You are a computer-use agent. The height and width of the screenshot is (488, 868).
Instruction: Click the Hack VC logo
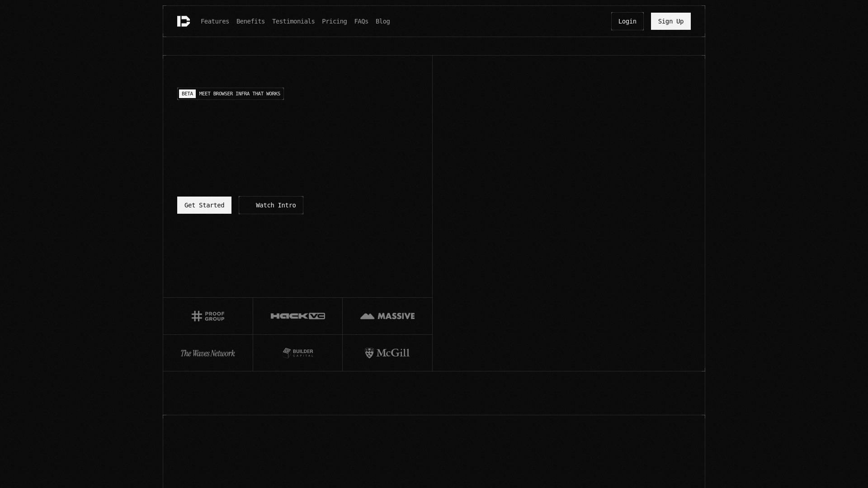(x=298, y=316)
